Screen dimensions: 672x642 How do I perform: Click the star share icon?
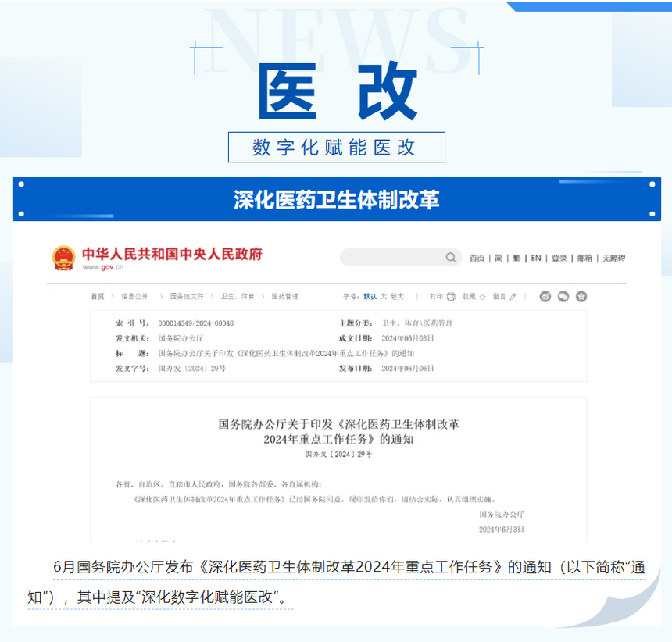[x=581, y=296]
